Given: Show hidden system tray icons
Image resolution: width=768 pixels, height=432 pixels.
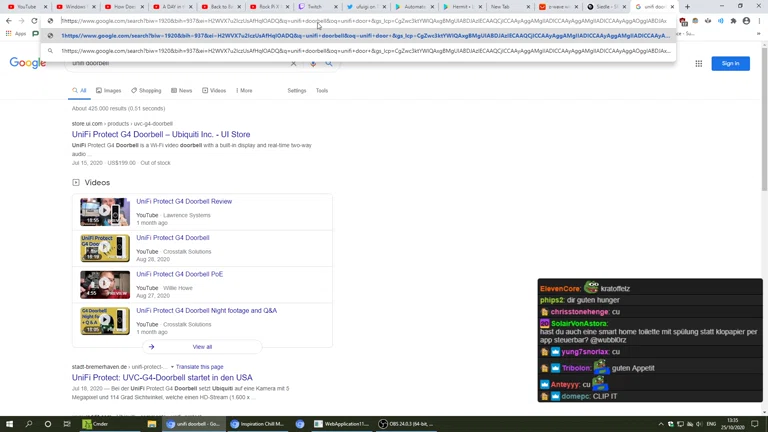Looking at the screenshot, I should (x=660, y=424).
